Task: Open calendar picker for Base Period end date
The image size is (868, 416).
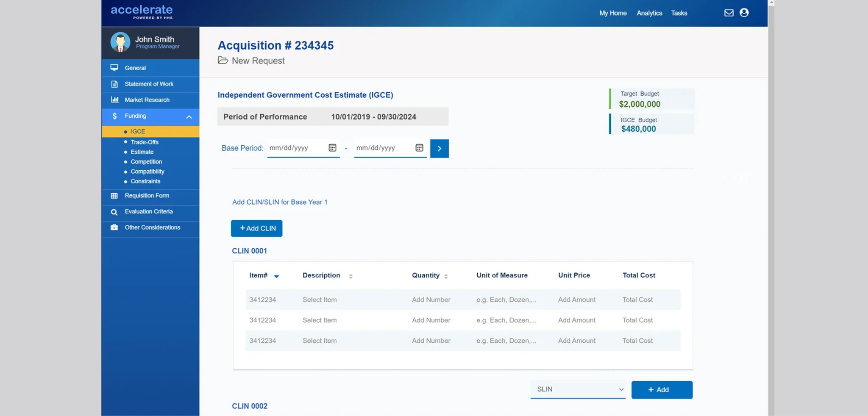Action: click(419, 148)
